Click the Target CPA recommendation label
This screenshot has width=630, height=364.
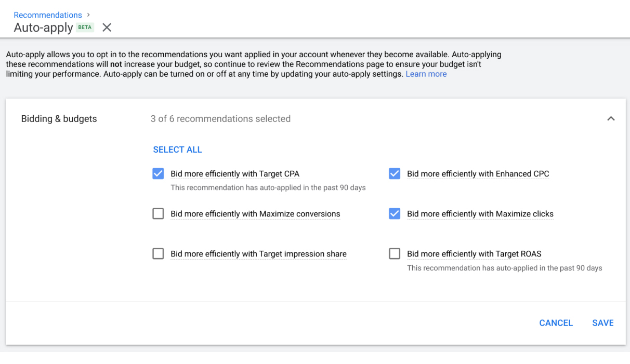click(235, 174)
